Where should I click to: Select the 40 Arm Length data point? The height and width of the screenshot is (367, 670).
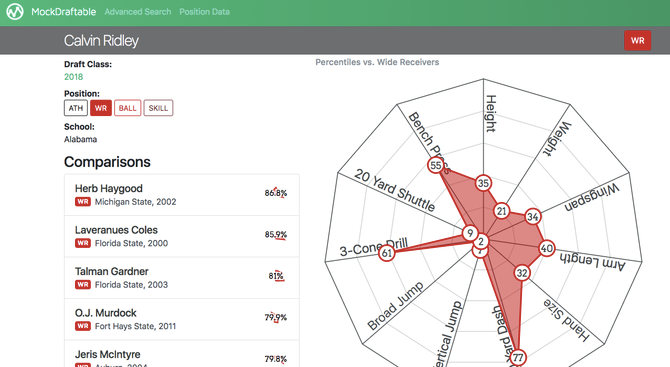[547, 248]
